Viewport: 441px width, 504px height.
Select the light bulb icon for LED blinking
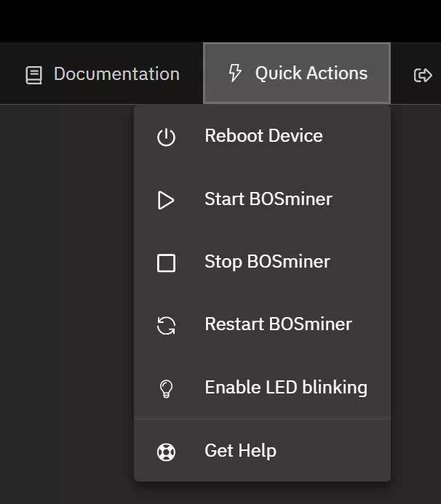tap(166, 388)
